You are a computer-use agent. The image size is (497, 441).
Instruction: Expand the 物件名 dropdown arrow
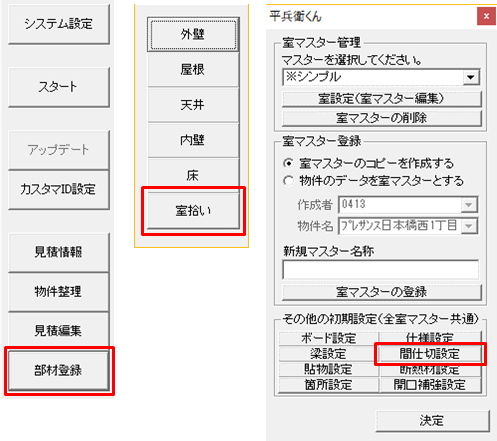[x=469, y=226]
